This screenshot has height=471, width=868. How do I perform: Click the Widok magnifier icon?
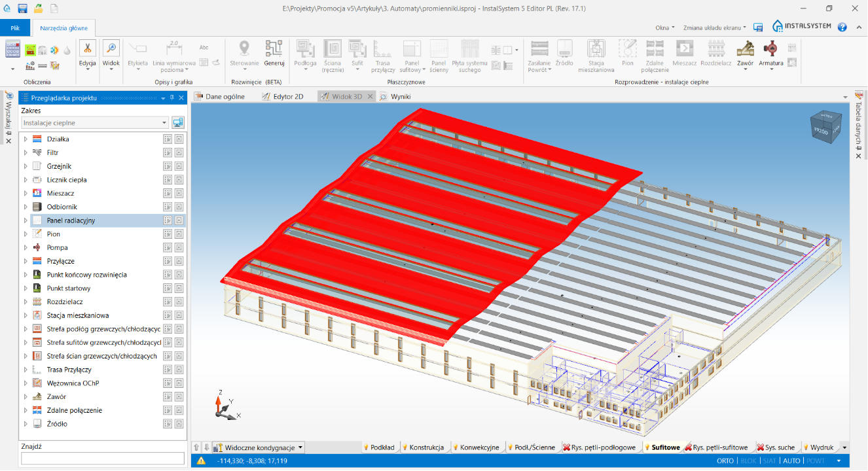(x=111, y=48)
